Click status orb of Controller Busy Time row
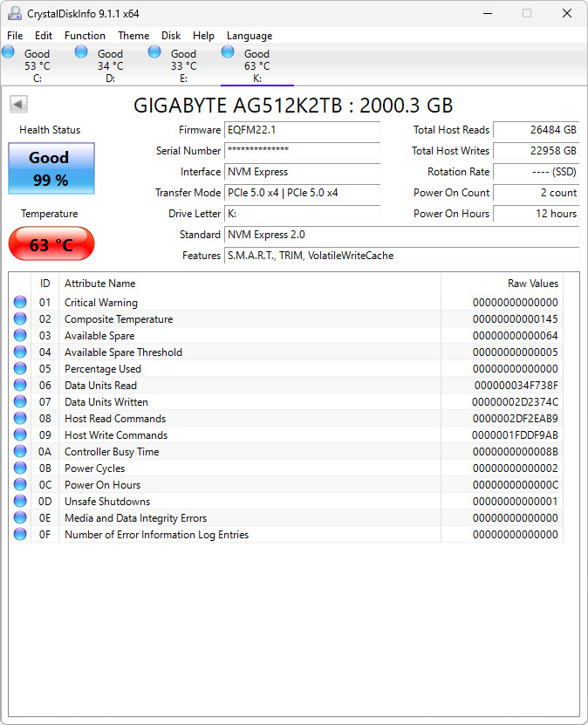Screen dimensions: 588x725 point(20,451)
